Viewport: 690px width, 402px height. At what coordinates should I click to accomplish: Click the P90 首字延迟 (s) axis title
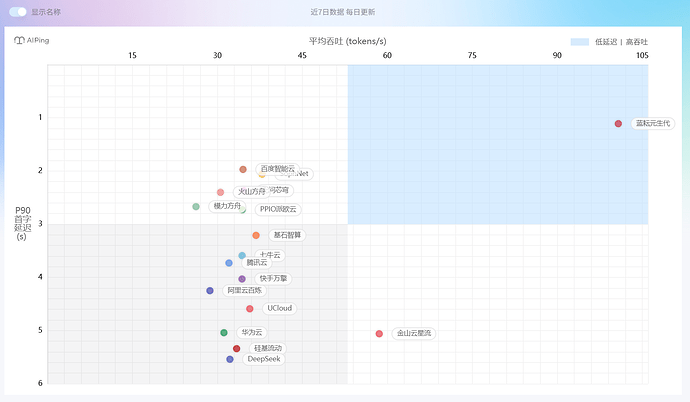pyautogui.click(x=23, y=223)
